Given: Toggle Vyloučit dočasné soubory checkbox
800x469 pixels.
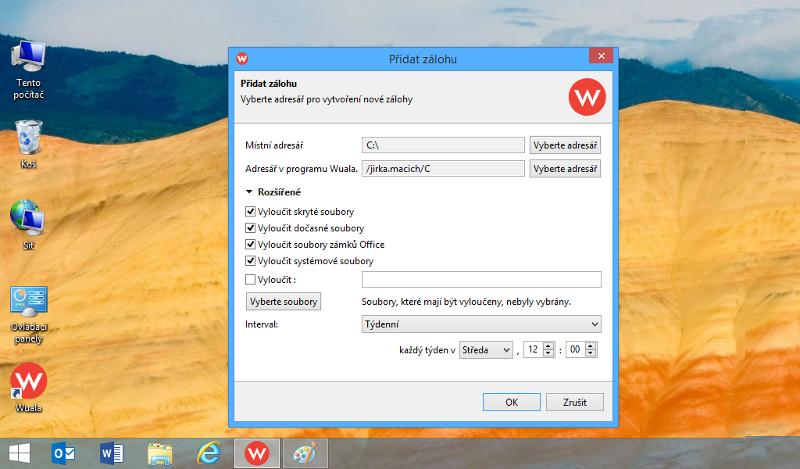Looking at the screenshot, I should click(250, 228).
